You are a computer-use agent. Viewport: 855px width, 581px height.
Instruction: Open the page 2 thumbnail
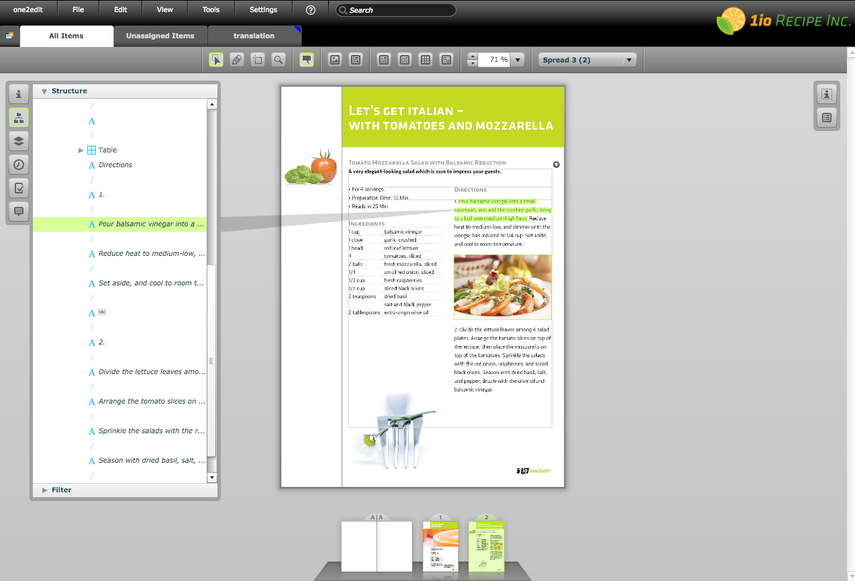486,546
